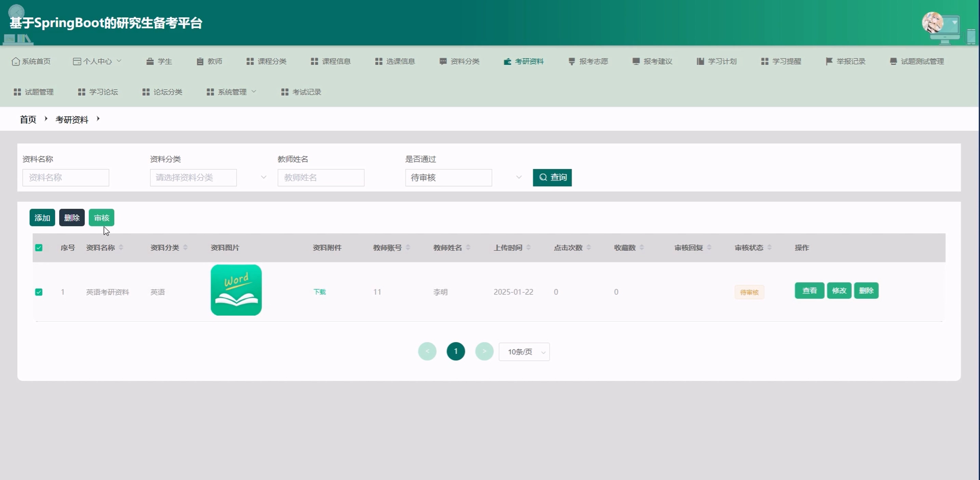Click the user avatar in top-right corner
This screenshot has height=480, width=980.
tap(933, 23)
